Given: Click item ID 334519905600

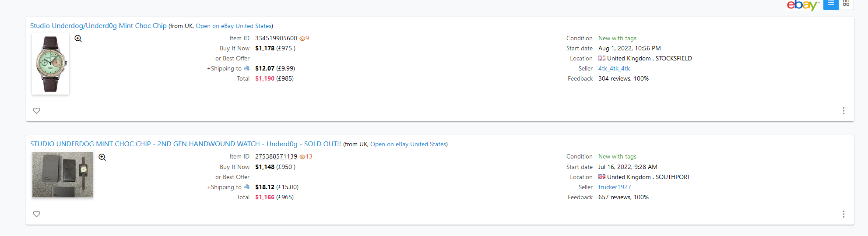Looking at the screenshot, I should (276, 39).
